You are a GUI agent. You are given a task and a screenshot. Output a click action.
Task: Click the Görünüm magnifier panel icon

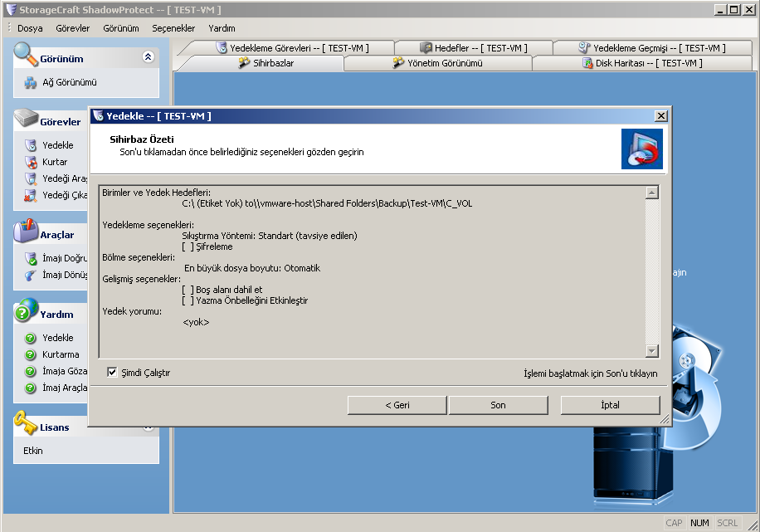coord(26,54)
